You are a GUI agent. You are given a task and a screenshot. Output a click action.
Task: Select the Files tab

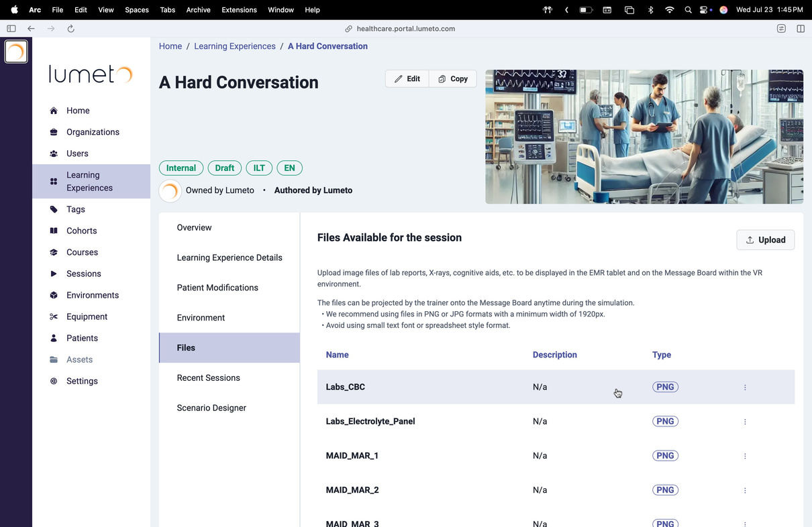[230, 348]
